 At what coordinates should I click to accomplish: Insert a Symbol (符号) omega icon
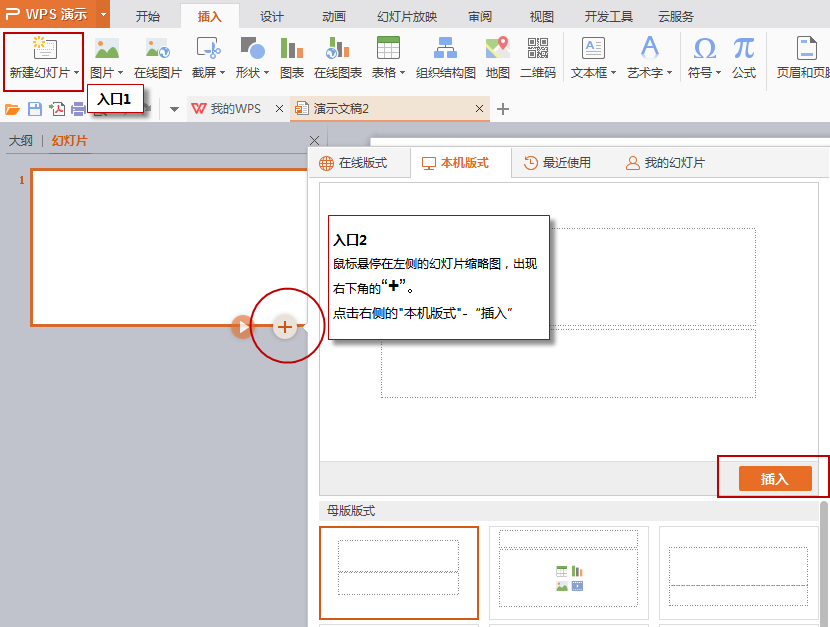tap(705, 48)
